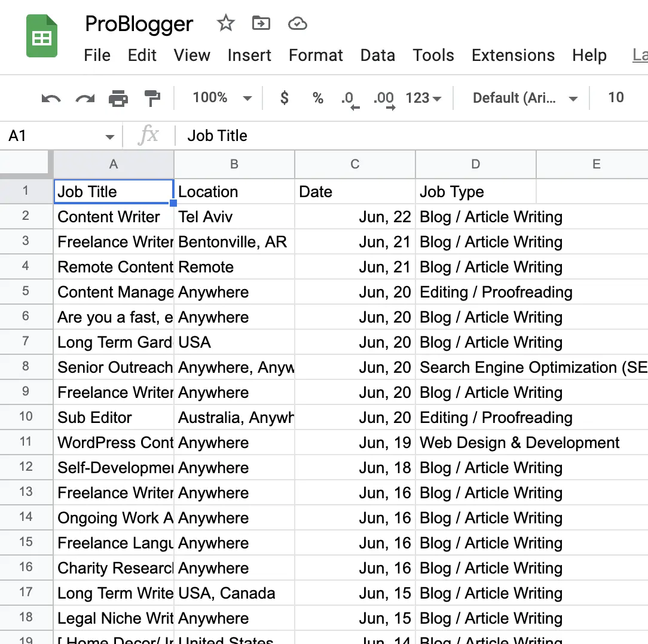Select row 1 header
Viewport: 648px width, 644px height.
(x=26, y=191)
